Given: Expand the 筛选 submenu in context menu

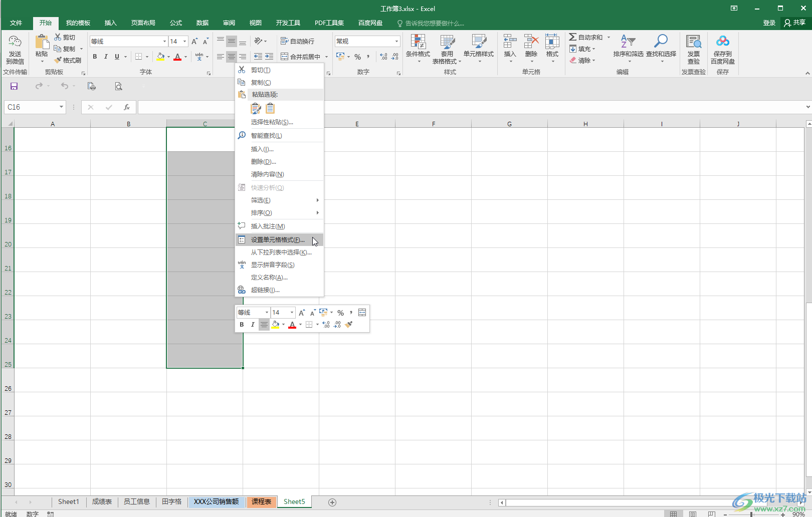Looking at the screenshot, I should point(280,200).
